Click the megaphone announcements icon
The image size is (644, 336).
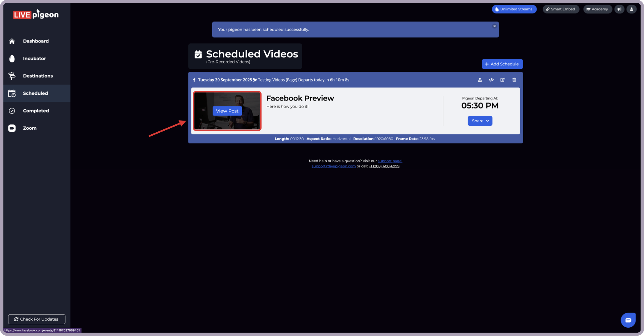620,9
